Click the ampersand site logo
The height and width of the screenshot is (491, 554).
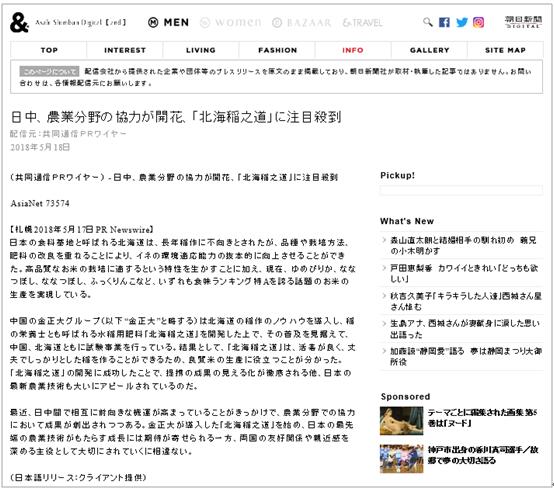pos(19,22)
